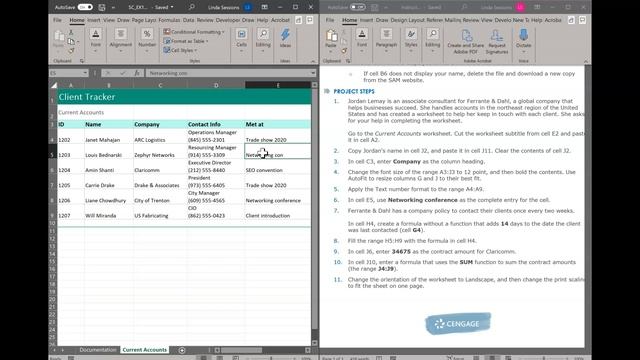Click the Excel horizontal scrollbar thumb
The height and width of the screenshot is (360, 640).
pyautogui.click(x=242, y=350)
